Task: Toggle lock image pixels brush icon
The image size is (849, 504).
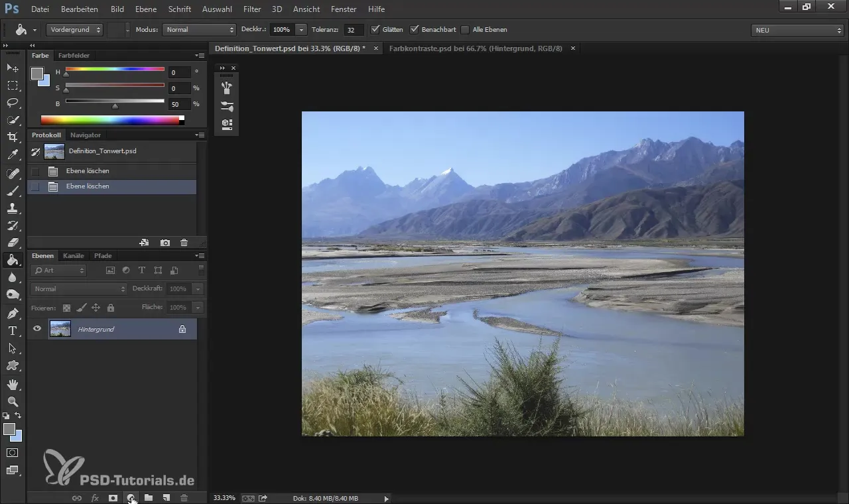Action: 81,308
